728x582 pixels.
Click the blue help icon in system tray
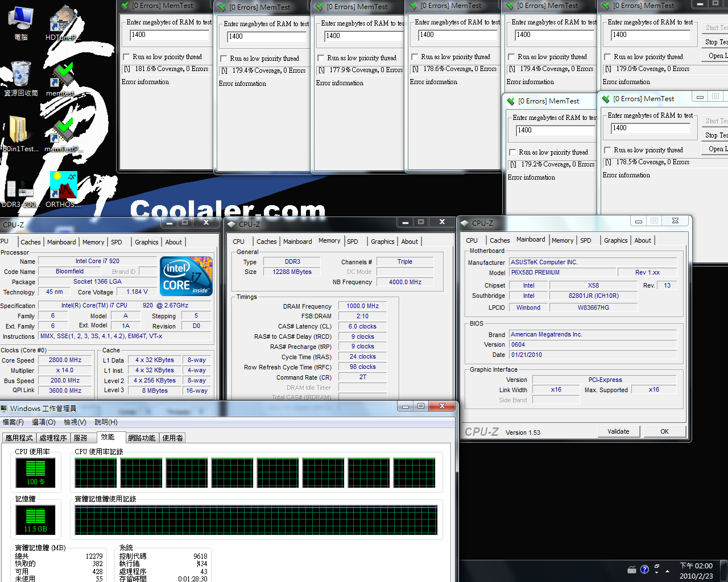[x=644, y=569]
